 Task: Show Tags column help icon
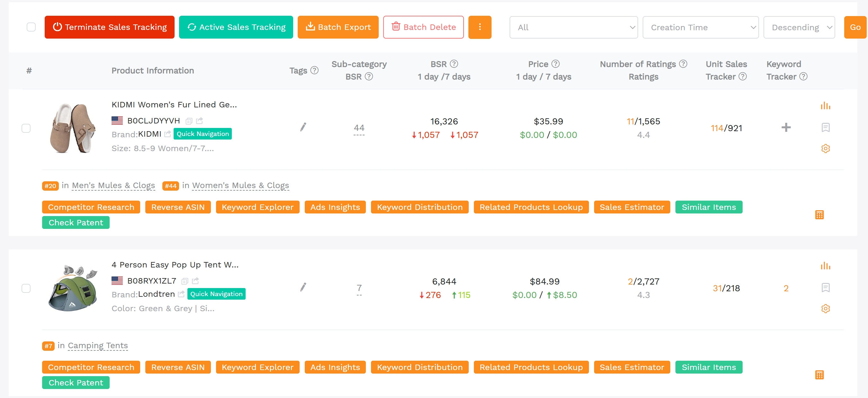pyautogui.click(x=314, y=70)
